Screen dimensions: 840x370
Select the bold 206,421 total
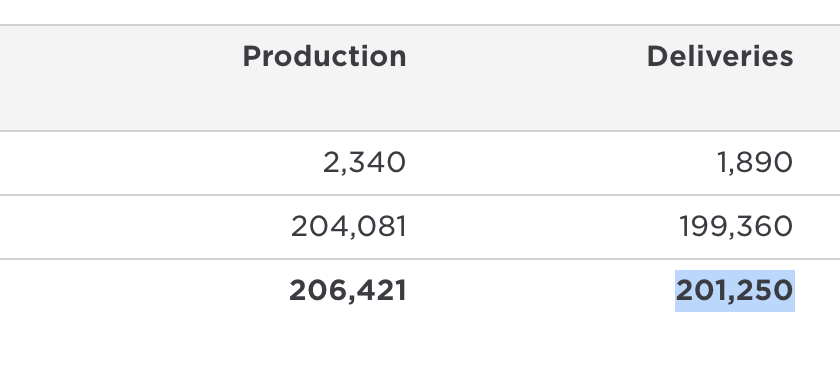tap(348, 291)
